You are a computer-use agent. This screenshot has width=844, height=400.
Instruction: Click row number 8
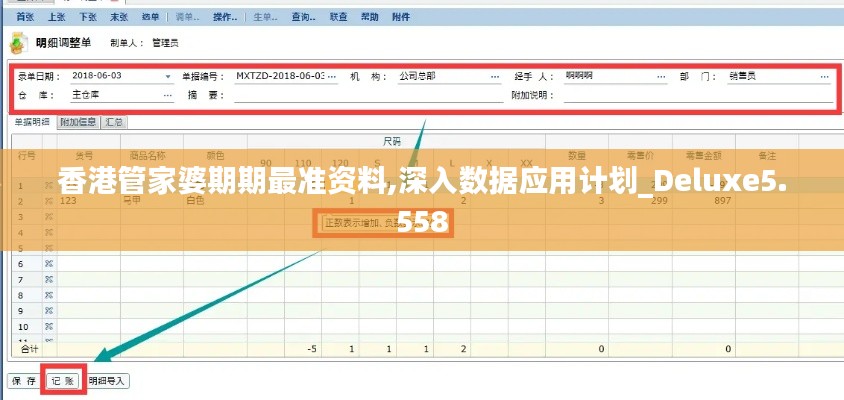pyautogui.click(x=21, y=295)
